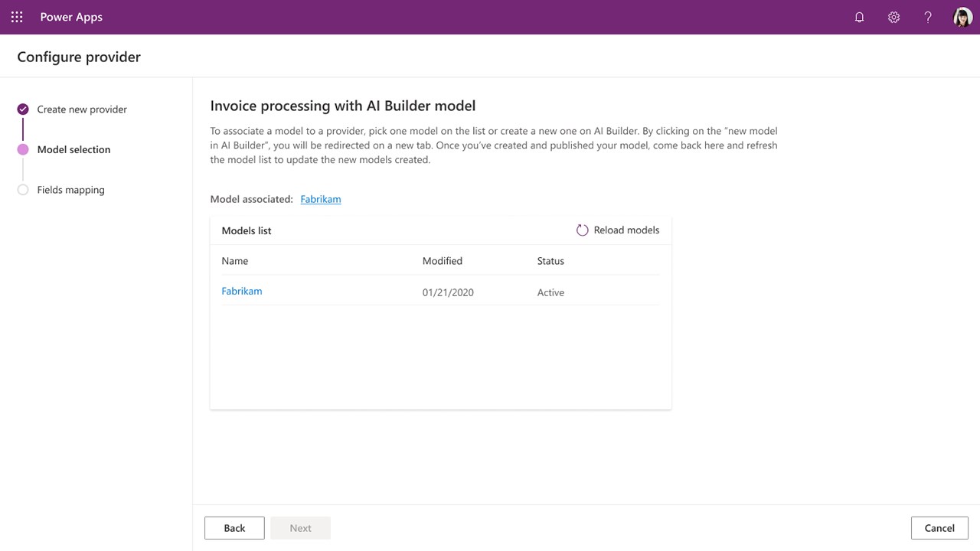Click the Back button
Screen dimensions: 980x551
click(234, 528)
